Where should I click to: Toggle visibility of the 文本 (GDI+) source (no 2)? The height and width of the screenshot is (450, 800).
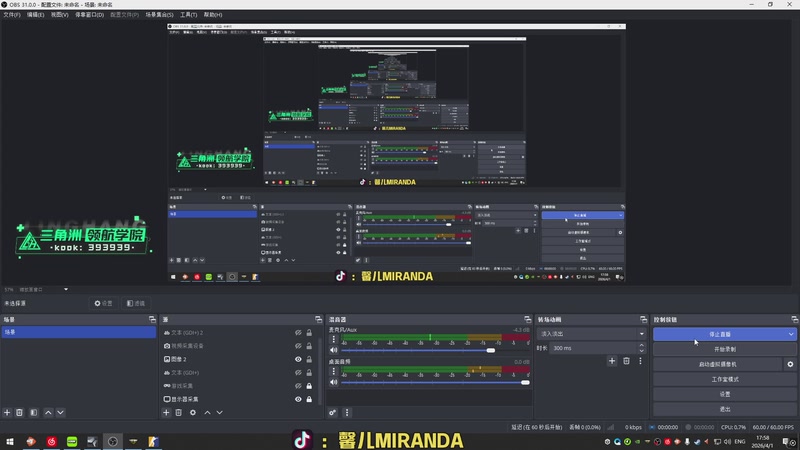[298, 372]
